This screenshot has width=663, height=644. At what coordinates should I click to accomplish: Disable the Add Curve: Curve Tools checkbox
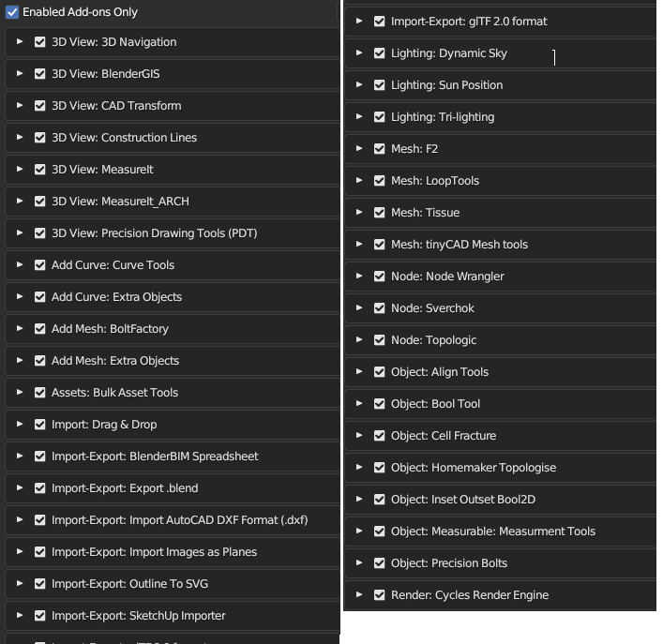pyautogui.click(x=39, y=265)
